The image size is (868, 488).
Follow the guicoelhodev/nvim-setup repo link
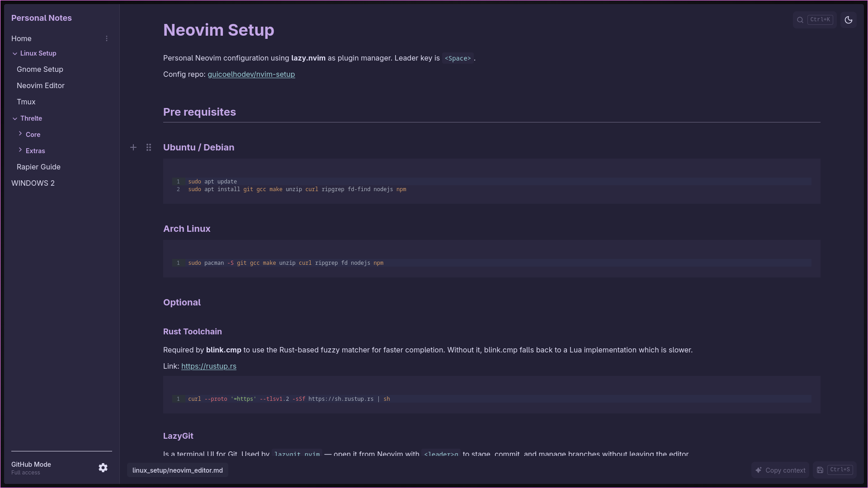[251, 74]
